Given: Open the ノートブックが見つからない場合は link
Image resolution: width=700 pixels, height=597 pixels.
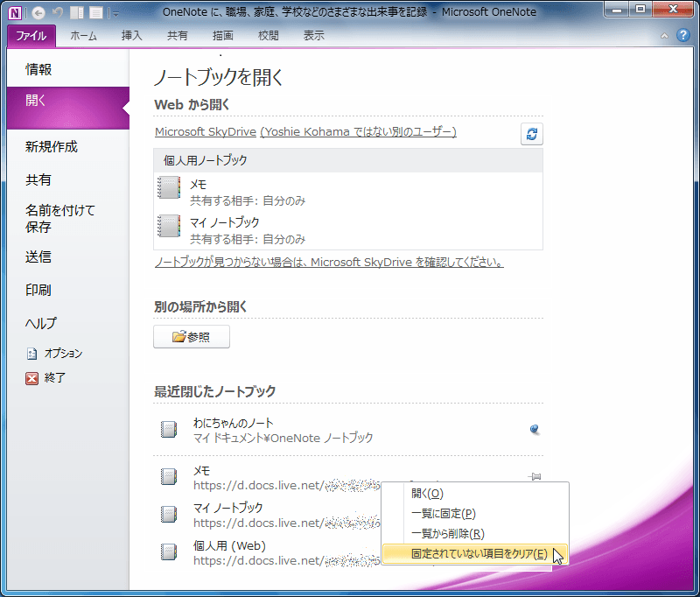Looking at the screenshot, I should click(329, 262).
